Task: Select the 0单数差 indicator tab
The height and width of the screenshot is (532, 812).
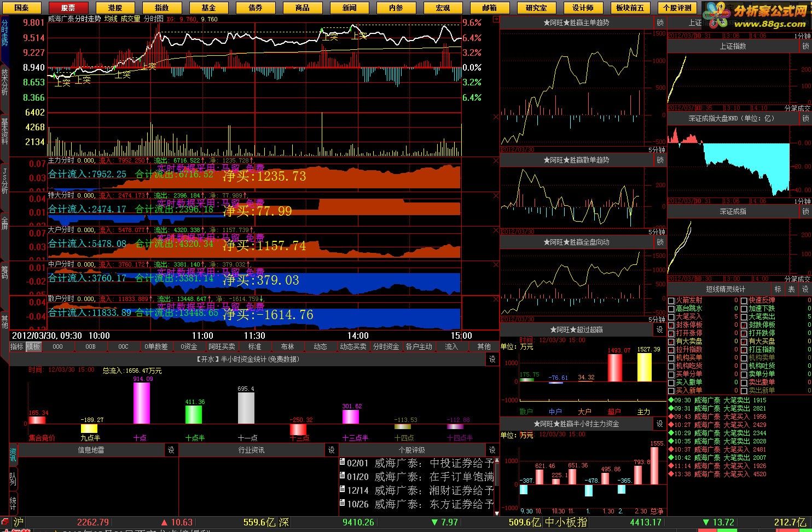Action: tap(156, 346)
